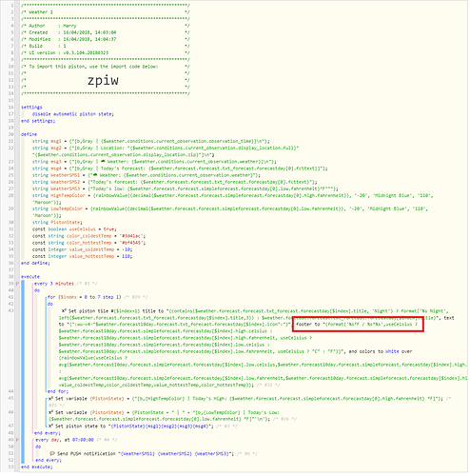
Task: Click the footer to format expression
Action: [x=357, y=325]
